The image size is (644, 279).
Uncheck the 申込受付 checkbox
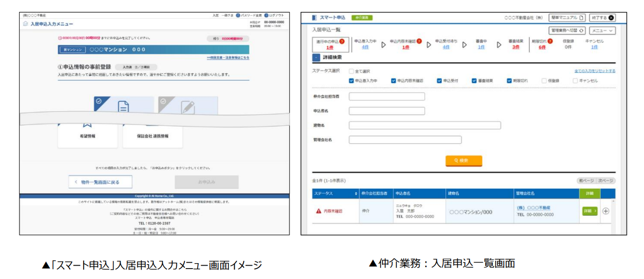[x=439, y=80]
